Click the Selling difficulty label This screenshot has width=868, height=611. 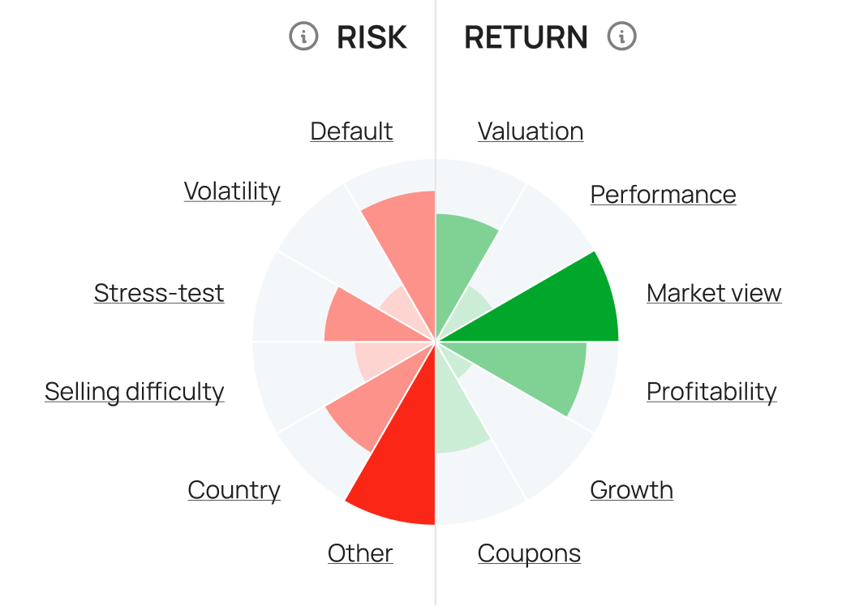pyautogui.click(x=134, y=392)
